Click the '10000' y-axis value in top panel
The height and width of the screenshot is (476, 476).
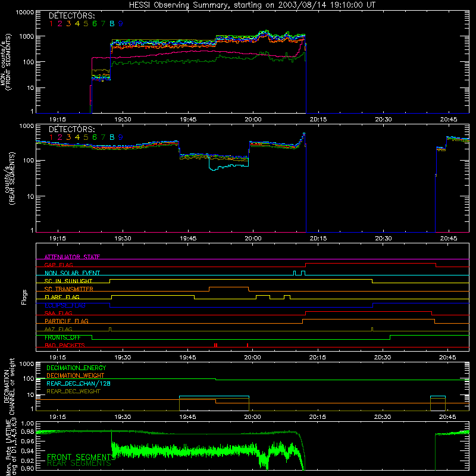[24, 12]
